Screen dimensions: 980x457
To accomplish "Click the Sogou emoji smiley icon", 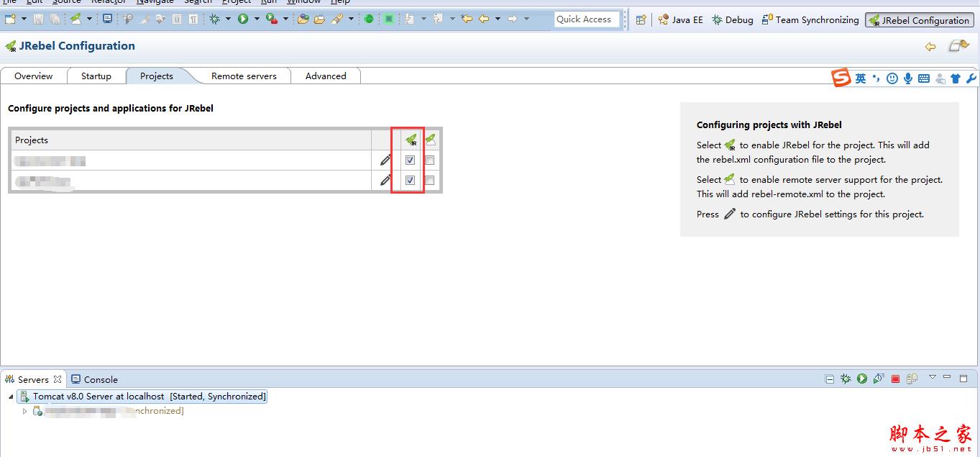I will (892, 78).
